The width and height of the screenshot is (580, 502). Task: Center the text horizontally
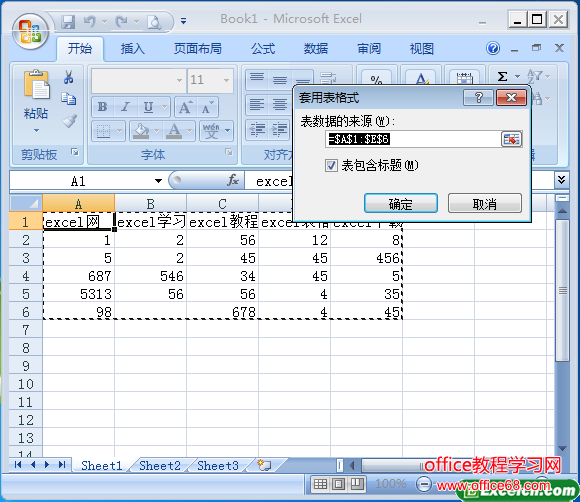click(x=280, y=105)
